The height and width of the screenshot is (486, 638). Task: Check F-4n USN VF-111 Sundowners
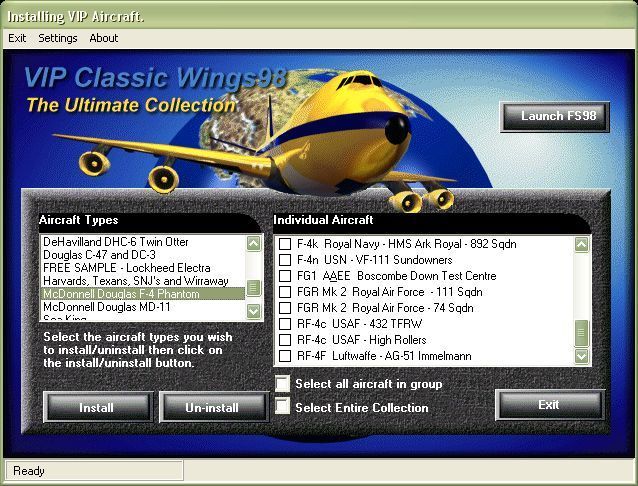285,260
